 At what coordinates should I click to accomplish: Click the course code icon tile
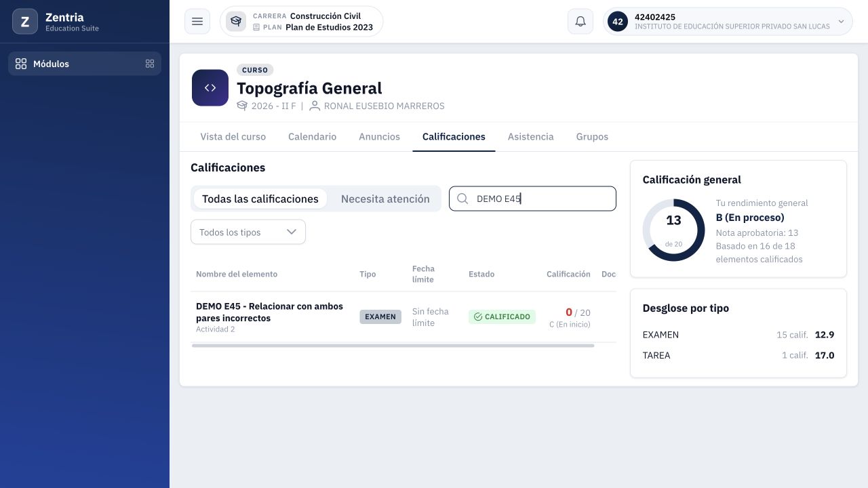pyautogui.click(x=210, y=88)
